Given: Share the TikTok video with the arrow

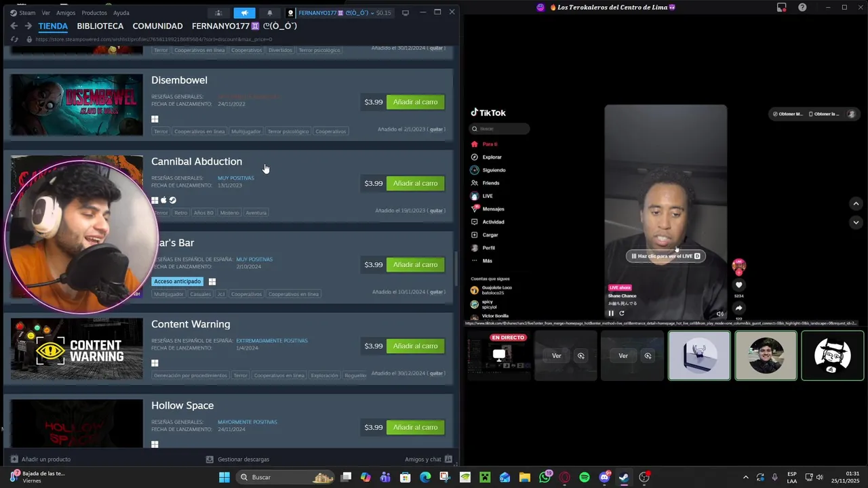Looking at the screenshot, I should click(738, 308).
